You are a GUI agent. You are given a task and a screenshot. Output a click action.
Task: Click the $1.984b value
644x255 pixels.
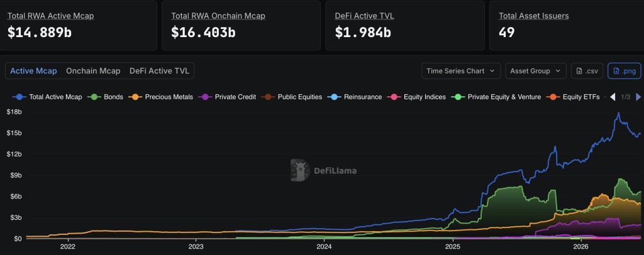click(363, 33)
